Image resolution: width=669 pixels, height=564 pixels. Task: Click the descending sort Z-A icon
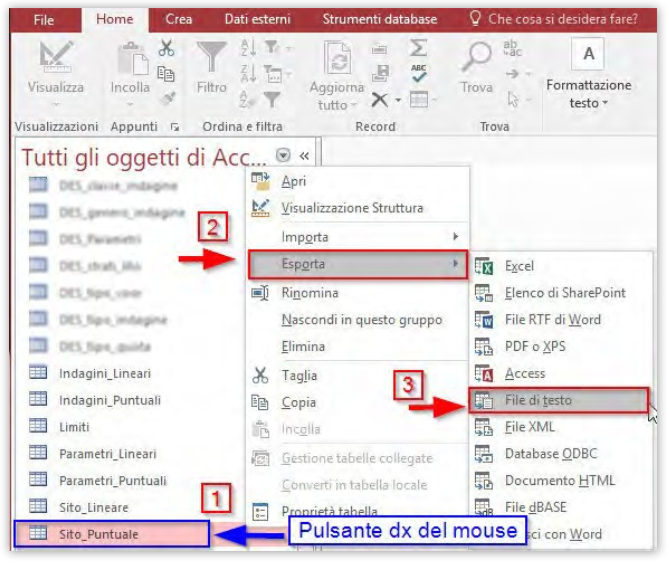point(248,73)
